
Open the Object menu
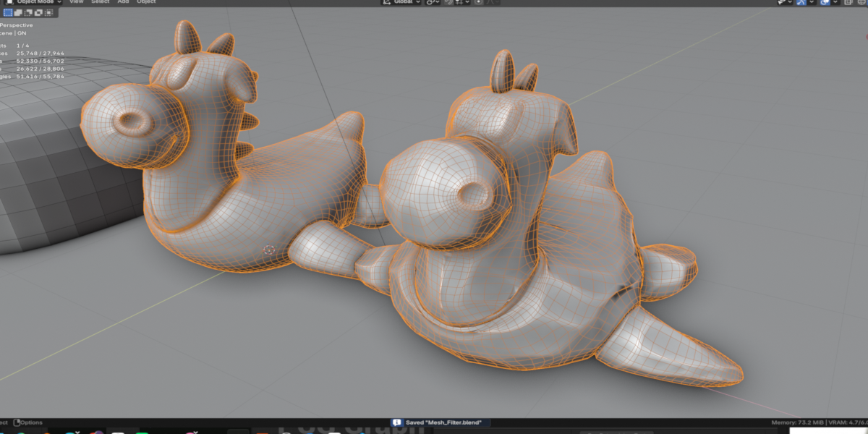[146, 2]
